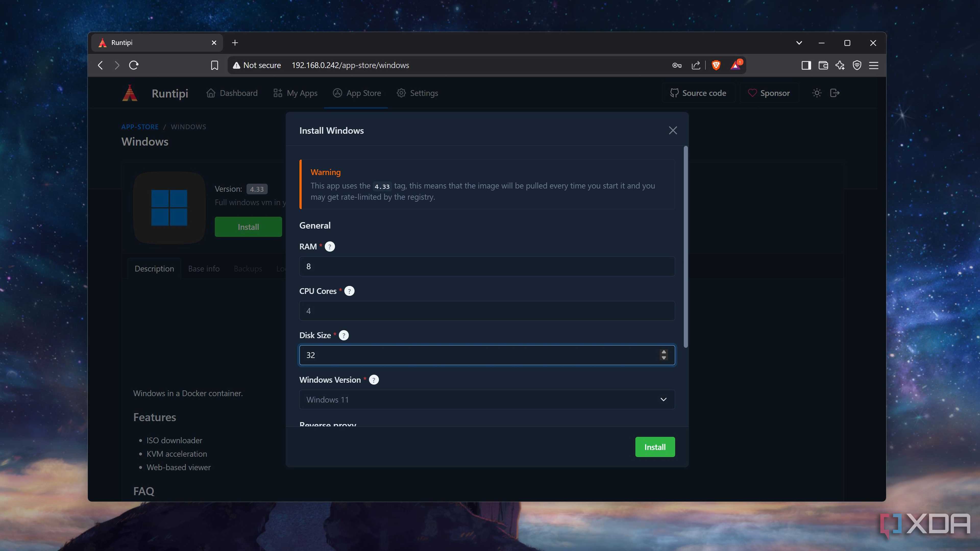This screenshot has width=980, height=551.
Task: Go to My Apps
Action: pyautogui.click(x=295, y=93)
